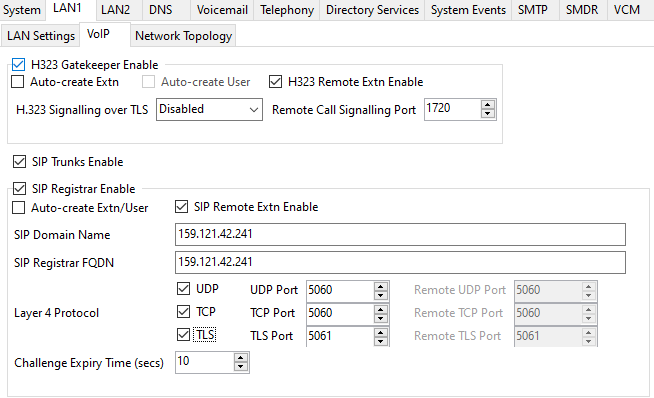Viewport: 654px width, 398px height.
Task: Toggle H323 Gatekeeper Enable checkbox
Action: [18, 65]
